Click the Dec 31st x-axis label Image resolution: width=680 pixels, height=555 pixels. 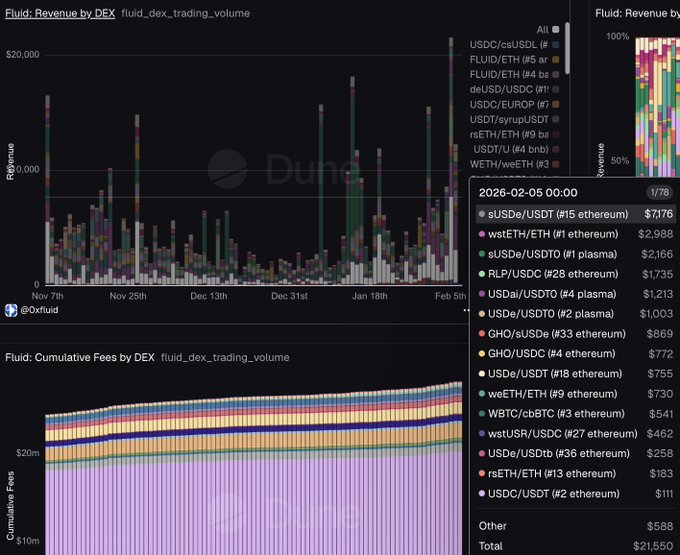pos(289,296)
